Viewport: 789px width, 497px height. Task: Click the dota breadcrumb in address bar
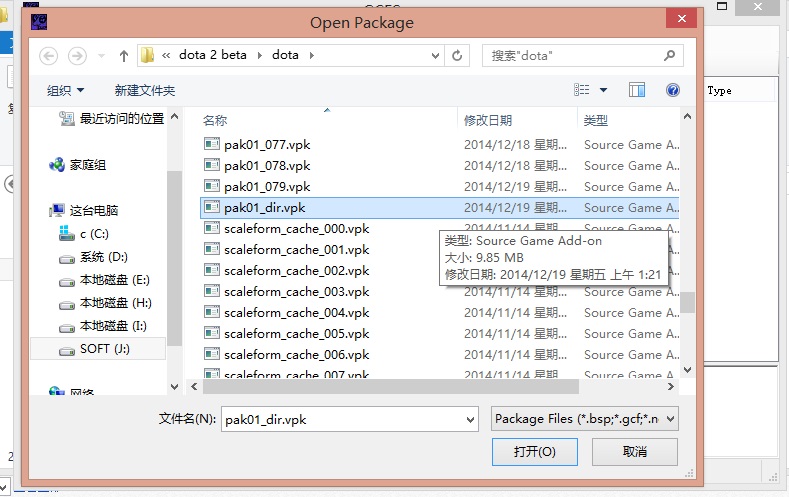tap(285, 56)
